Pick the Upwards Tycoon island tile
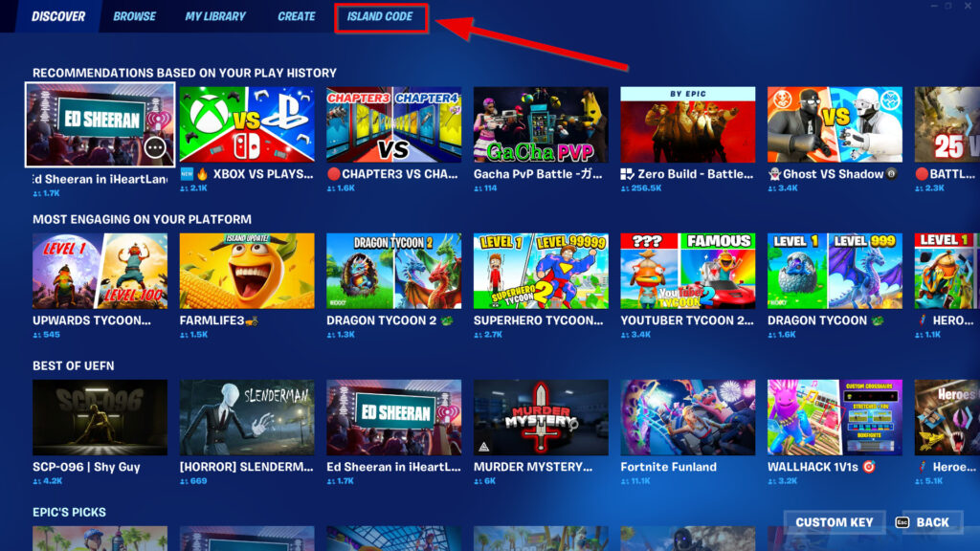The image size is (980, 551). coord(100,271)
